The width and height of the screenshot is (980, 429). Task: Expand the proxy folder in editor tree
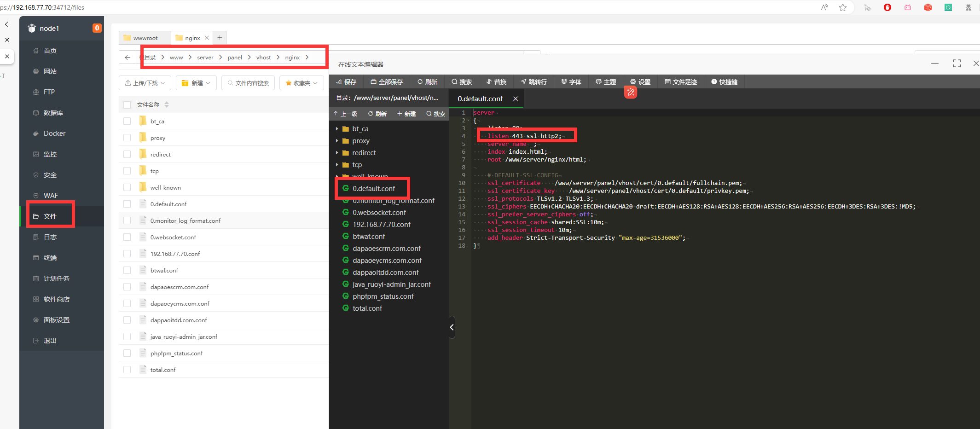tap(337, 141)
